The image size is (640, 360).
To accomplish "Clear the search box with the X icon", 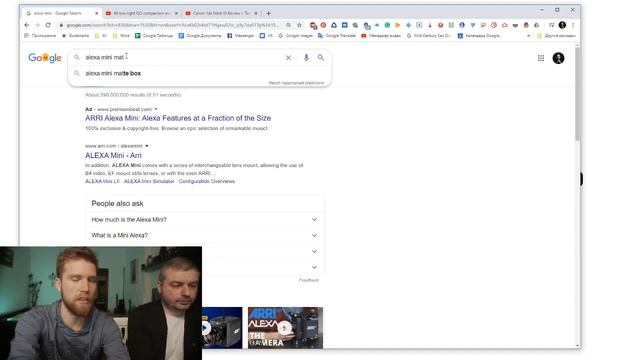I will (x=288, y=58).
